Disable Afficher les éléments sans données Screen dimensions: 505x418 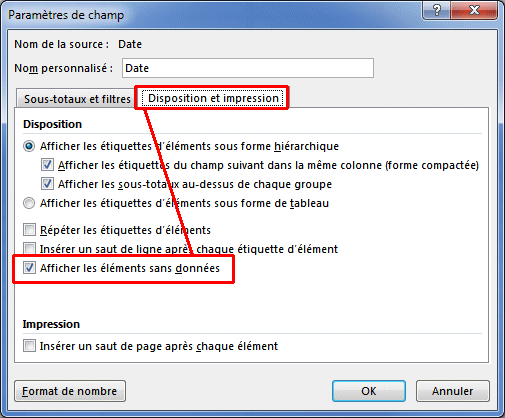(x=29, y=268)
